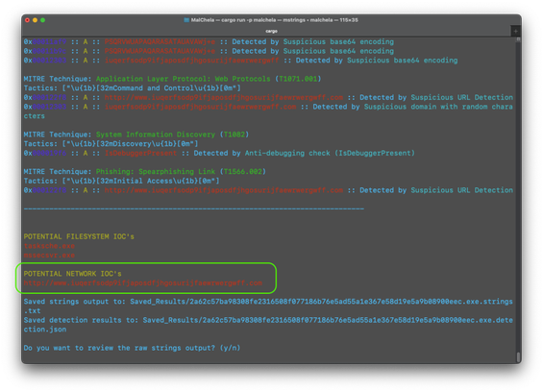Click the IsDebuggerPresent detected string
This screenshot has height=392, width=543.
140,153
